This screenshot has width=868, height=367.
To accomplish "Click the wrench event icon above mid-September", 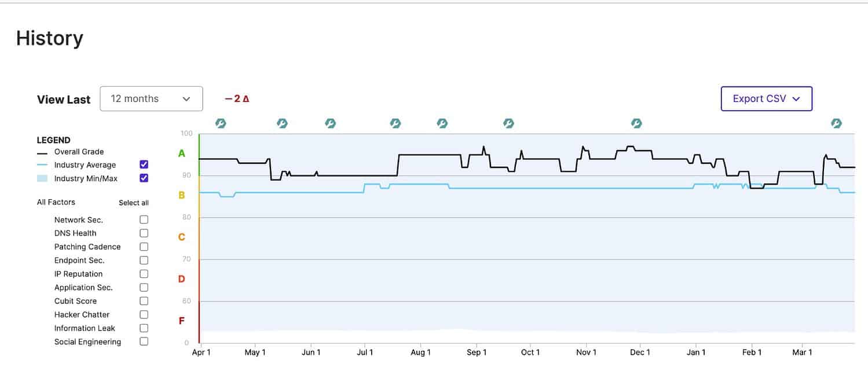I will click(x=508, y=123).
